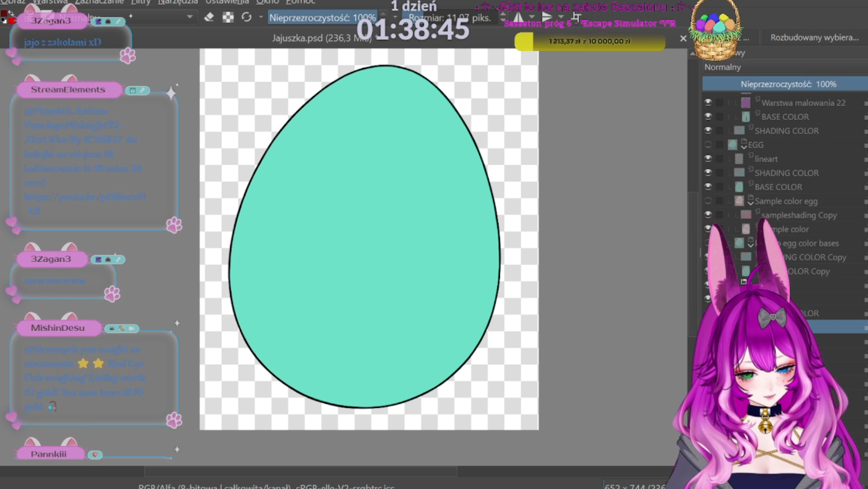
Task: Close the donation goal progress overlay
Action: point(683,39)
